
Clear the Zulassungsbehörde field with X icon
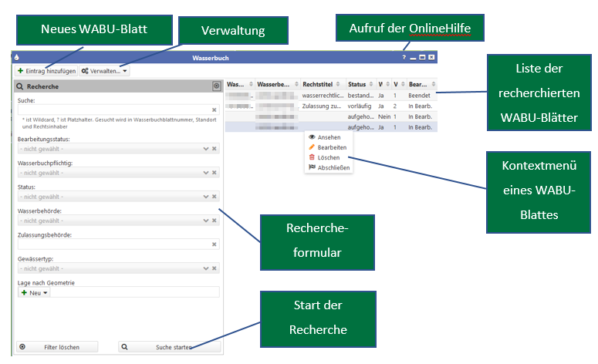pos(215,244)
